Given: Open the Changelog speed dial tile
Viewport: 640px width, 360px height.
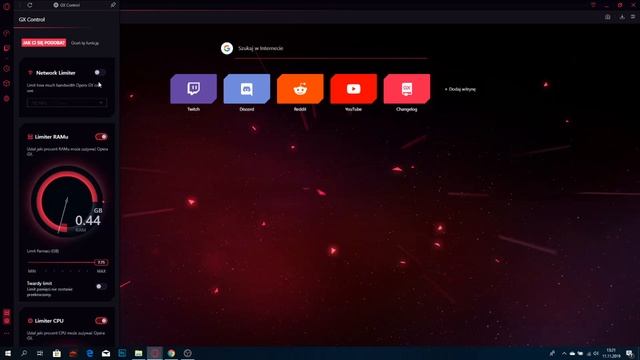Looking at the screenshot, I should (407, 89).
